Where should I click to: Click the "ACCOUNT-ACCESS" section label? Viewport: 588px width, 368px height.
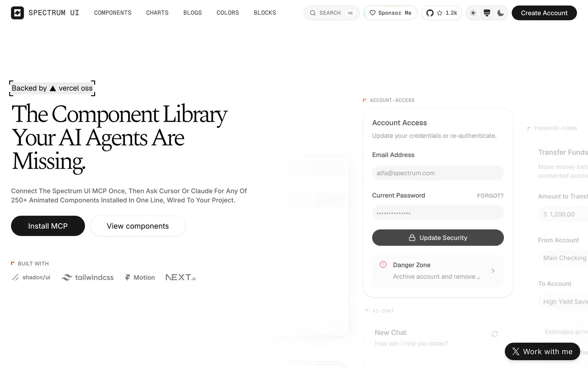pos(392,100)
